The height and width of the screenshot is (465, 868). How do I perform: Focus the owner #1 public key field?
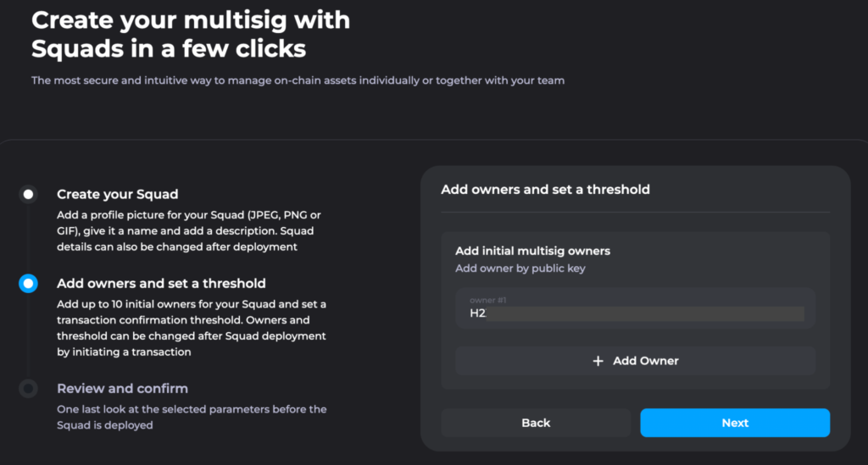coord(635,308)
